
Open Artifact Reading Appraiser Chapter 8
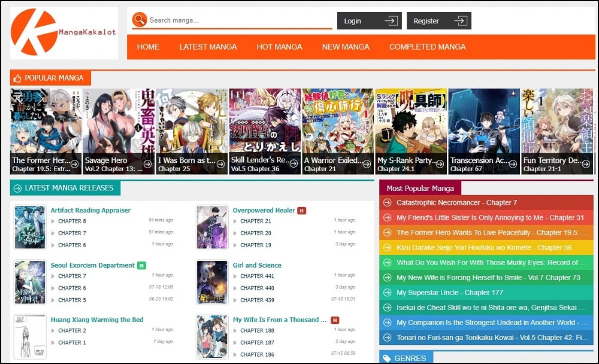coord(72,221)
